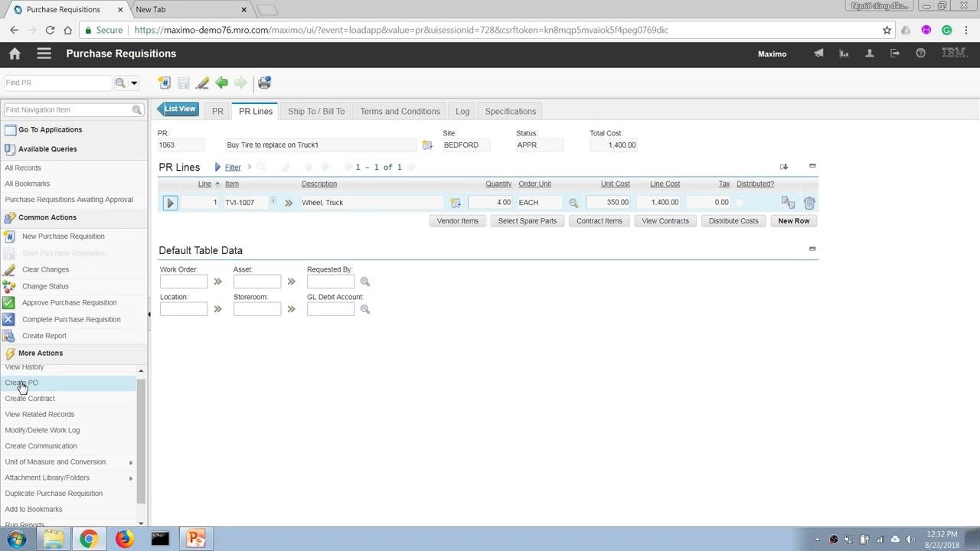Expand the Find PR search options dropdown
The width and height of the screenshot is (980, 551).
(x=134, y=83)
